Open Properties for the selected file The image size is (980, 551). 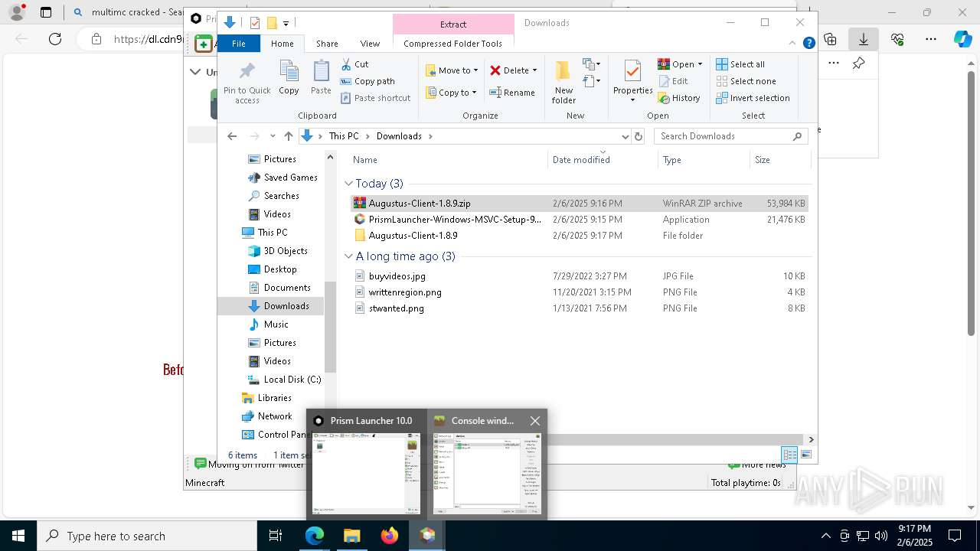[632, 81]
